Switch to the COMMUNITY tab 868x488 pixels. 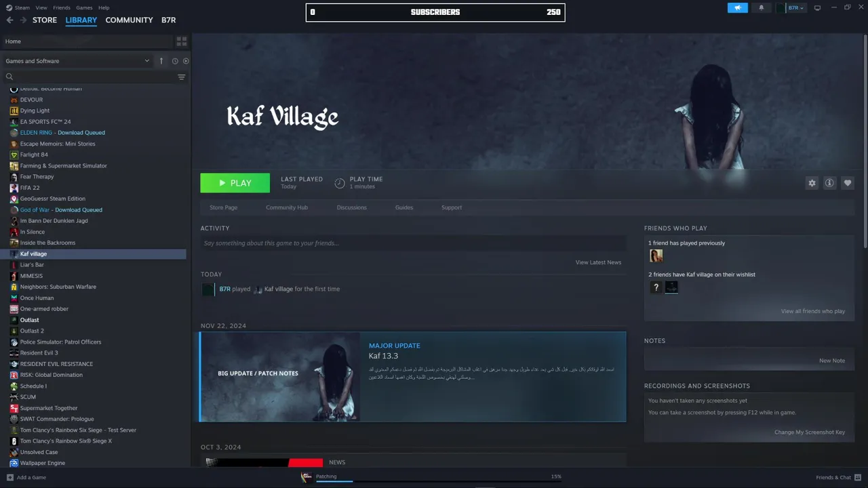129,20
